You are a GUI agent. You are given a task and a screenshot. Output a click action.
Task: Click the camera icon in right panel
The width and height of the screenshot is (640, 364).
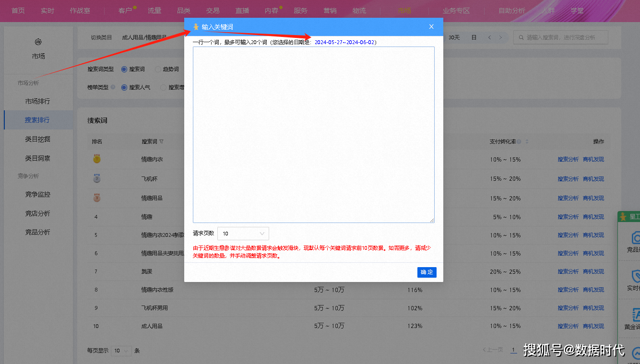pyautogui.click(x=636, y=237)
